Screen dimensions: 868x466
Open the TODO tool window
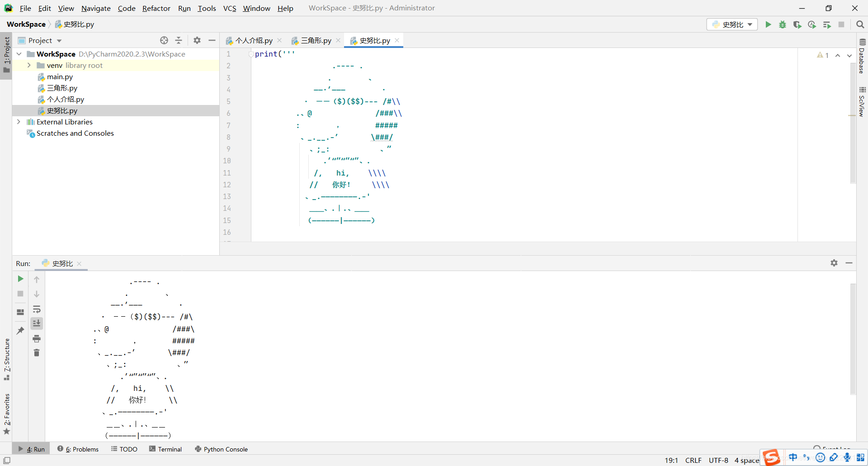124,449
